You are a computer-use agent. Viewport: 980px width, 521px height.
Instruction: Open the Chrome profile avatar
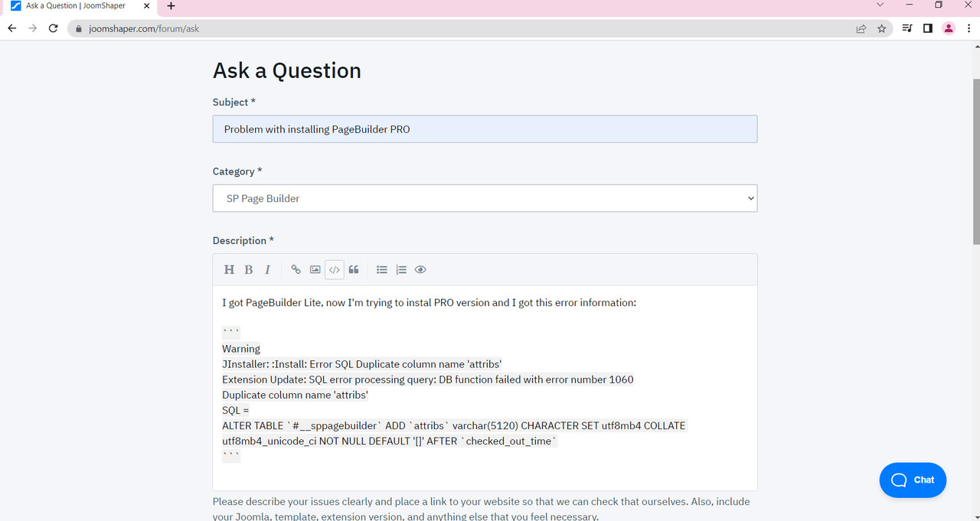click(x=949, y=28)
